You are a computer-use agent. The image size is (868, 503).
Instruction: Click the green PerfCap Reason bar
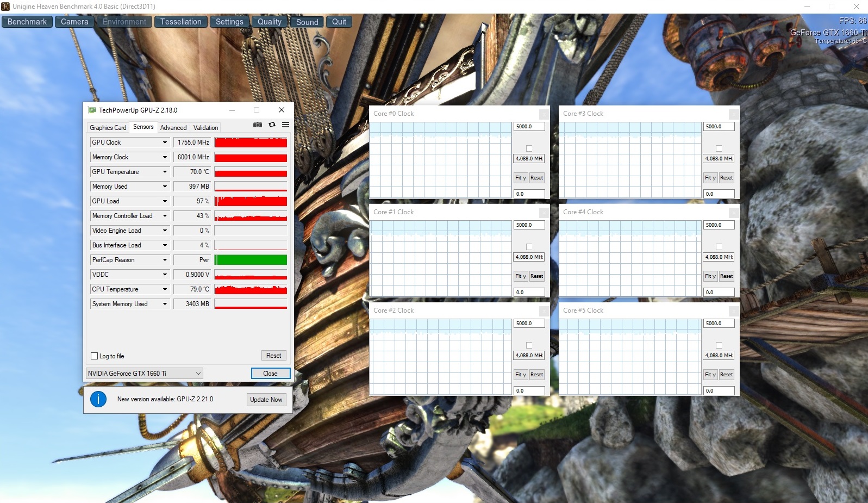[x=251, y=260]
